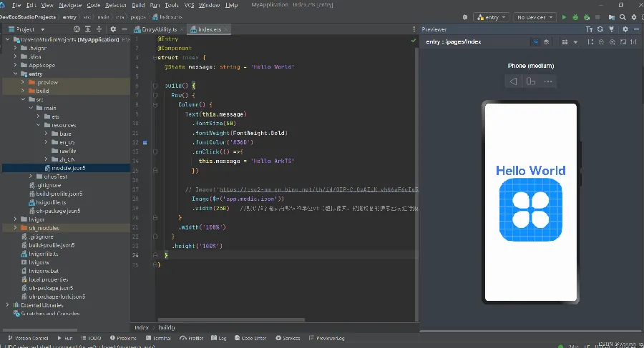The width and height of the screenshot is (644, 348).
Task: Zoom out the Previewer
Action: tap(601, 42)
